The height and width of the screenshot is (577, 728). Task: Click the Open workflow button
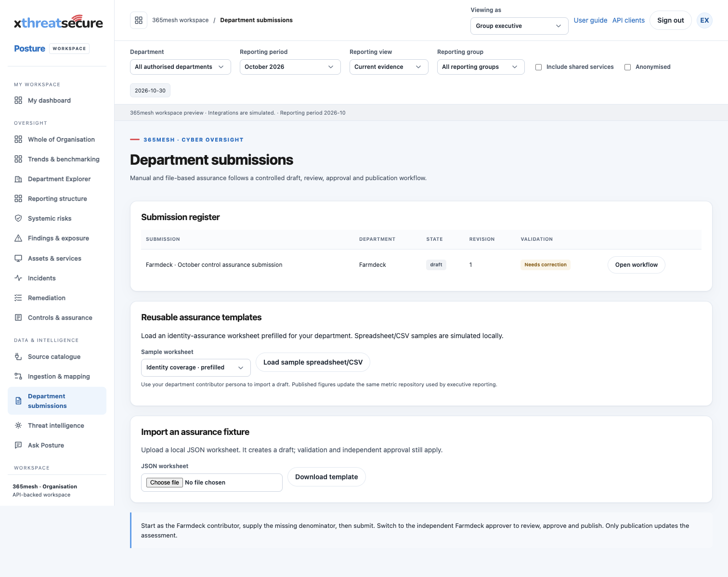[636, 265]
